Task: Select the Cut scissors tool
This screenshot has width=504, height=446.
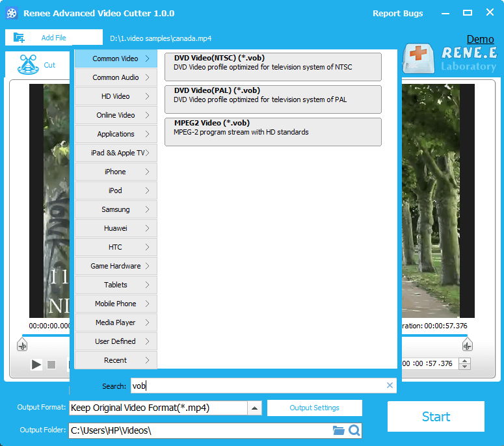Action: [27, 64]
